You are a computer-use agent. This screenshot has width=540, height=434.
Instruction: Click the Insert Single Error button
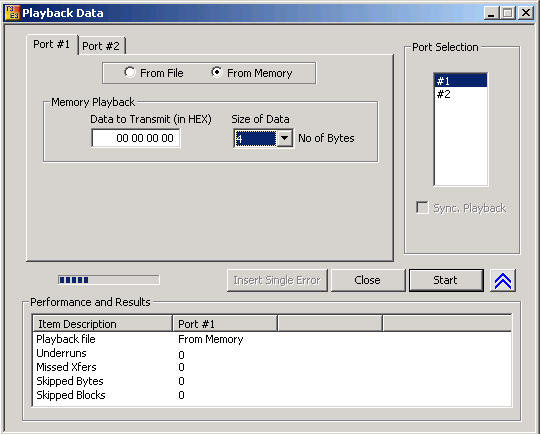click(x=277, y=280)
